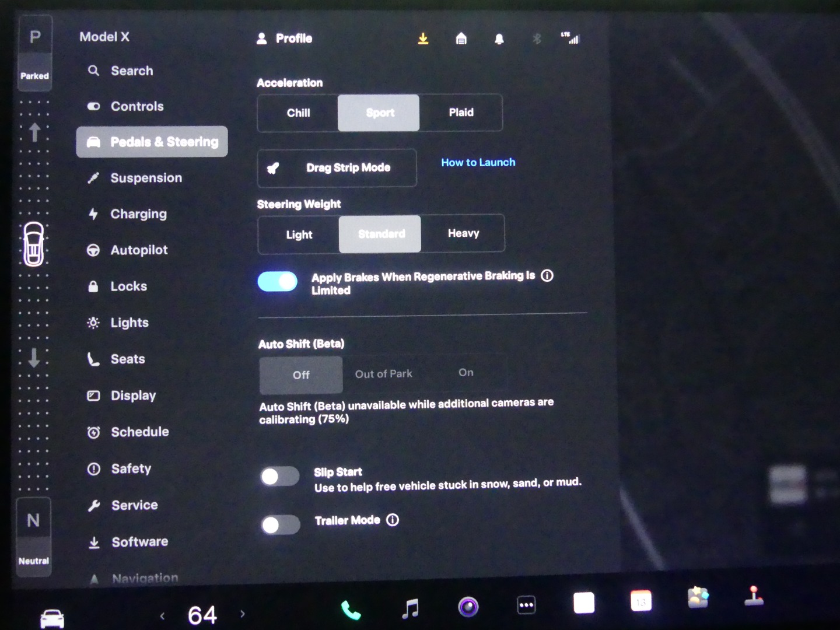Open notifications bell icon
840x630 pixels.
499,39
